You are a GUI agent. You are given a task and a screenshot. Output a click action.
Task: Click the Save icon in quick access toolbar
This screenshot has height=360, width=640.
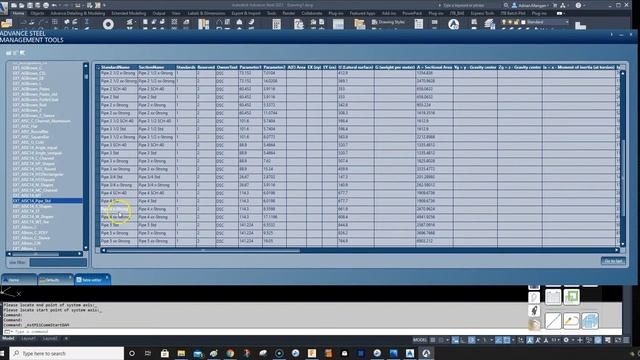click(30, 5)
